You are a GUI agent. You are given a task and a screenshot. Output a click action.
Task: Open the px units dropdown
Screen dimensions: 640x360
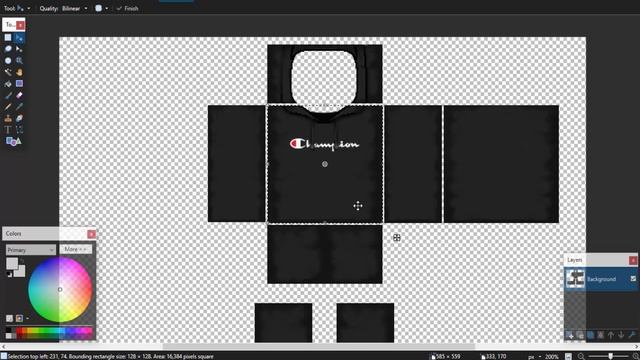tap(534, 356)
